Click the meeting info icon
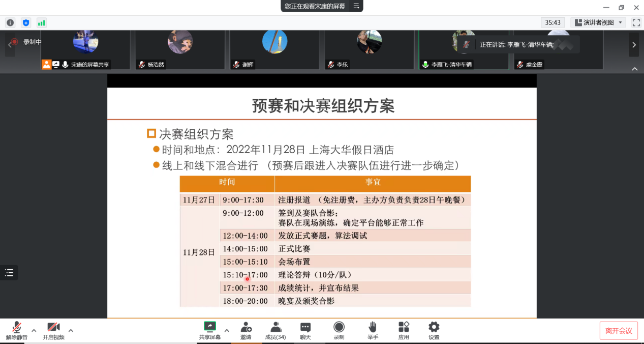The image size is (644, 344). (10, 23)
